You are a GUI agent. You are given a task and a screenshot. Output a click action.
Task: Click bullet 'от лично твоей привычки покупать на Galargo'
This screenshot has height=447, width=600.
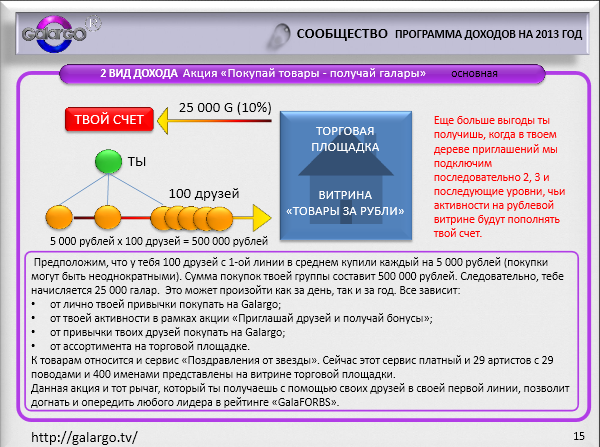click(165, 304)
